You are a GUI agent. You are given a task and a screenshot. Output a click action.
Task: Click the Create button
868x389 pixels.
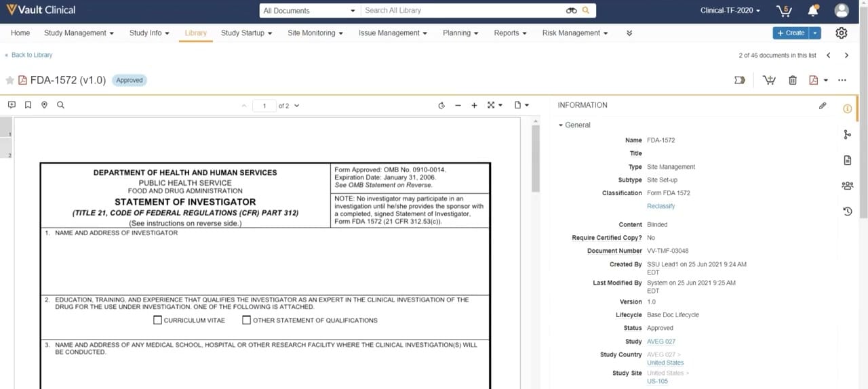coord(791,33)
